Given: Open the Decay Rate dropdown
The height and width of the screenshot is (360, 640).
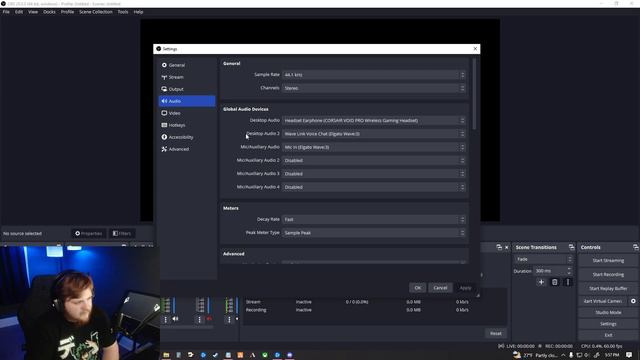Looking at the screenshot, I should 373,220.
